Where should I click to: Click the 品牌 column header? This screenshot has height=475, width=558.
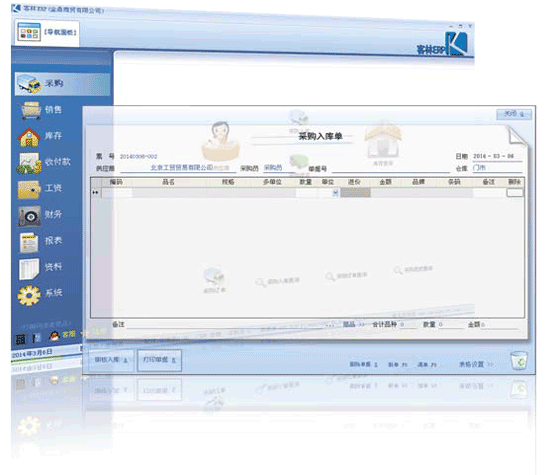click(418, 182)
